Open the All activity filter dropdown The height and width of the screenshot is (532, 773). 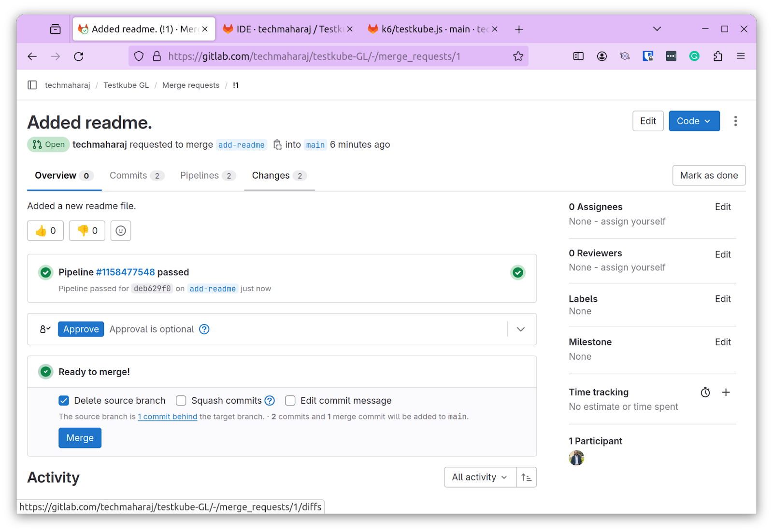(x=480, y=477)
